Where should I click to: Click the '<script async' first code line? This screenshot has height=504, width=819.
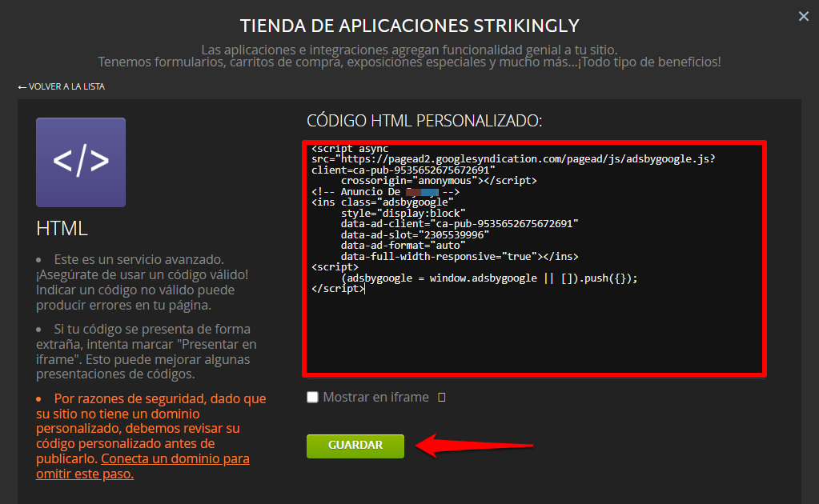(350, 149)
